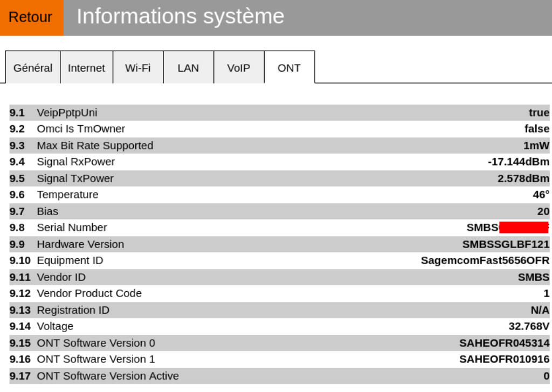Click the Signal RxPower value -17.144dBm
This screenshot has width=552, height=392.
click(x=518, y=162)
